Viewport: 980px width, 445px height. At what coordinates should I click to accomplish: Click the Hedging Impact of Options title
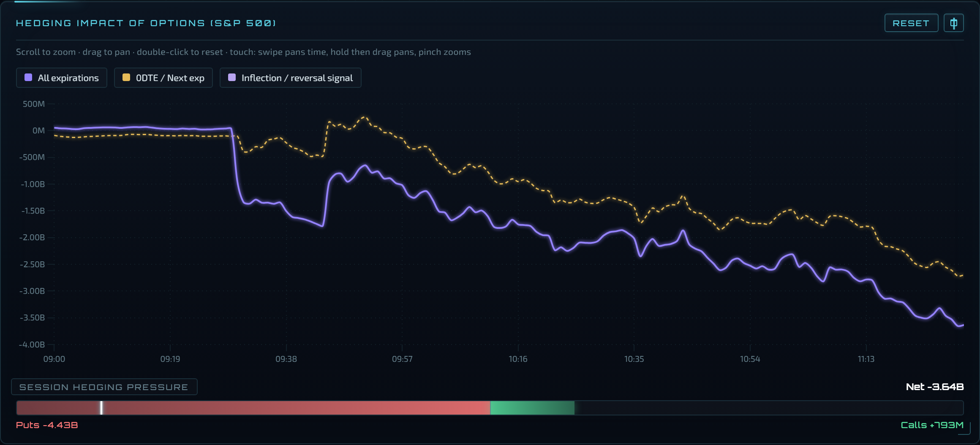click(146, 23)
